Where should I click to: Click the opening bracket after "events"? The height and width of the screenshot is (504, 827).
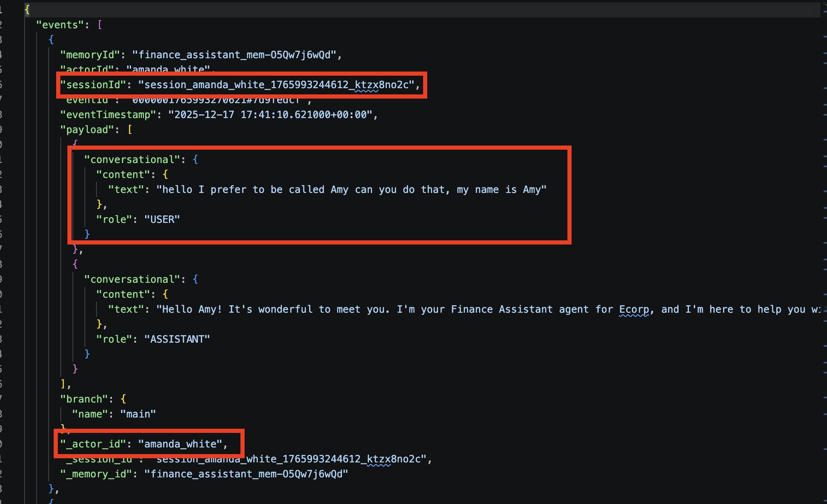pyautogui.click(x=100, y=25)
